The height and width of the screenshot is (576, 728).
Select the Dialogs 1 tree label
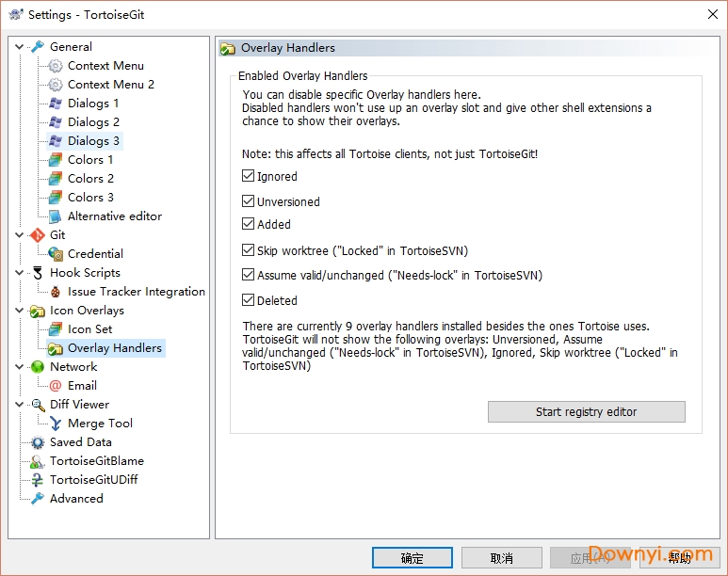[x=93, y=103]
